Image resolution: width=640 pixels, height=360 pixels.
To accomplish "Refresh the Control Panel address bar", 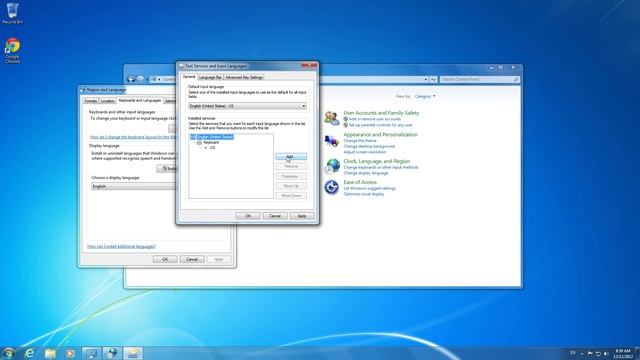I will 433,79.
